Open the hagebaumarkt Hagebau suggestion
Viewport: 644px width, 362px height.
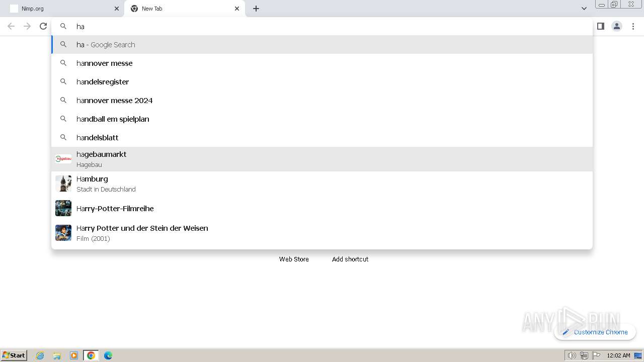coord(322,159)
